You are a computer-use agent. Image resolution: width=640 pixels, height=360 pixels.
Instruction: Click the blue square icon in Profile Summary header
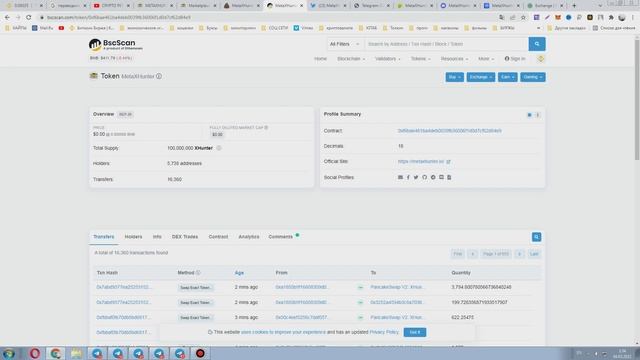(x=529, y=115)
